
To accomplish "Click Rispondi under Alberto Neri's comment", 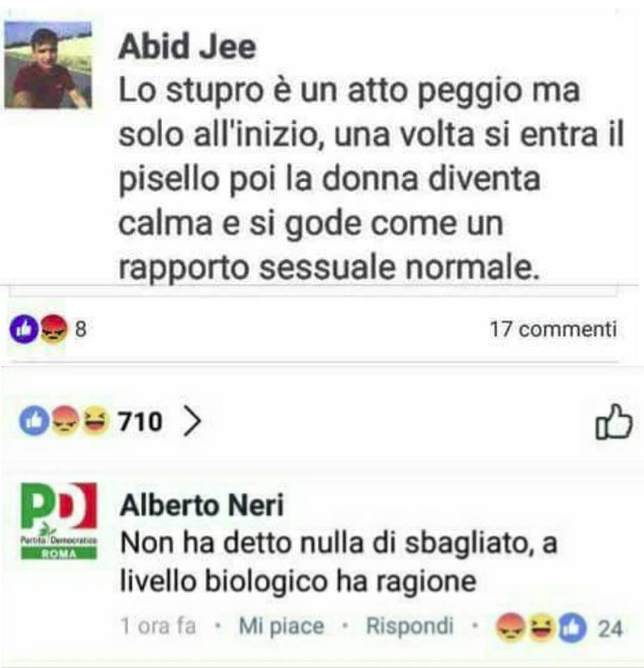I will [x=409, y=626].
